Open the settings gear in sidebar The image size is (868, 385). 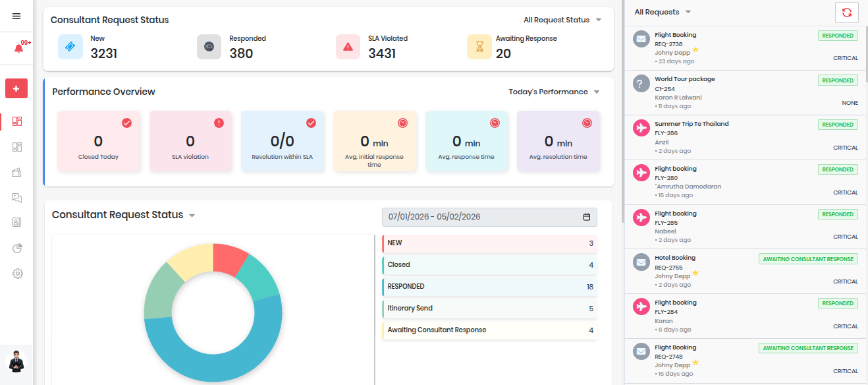pos(17,274)
